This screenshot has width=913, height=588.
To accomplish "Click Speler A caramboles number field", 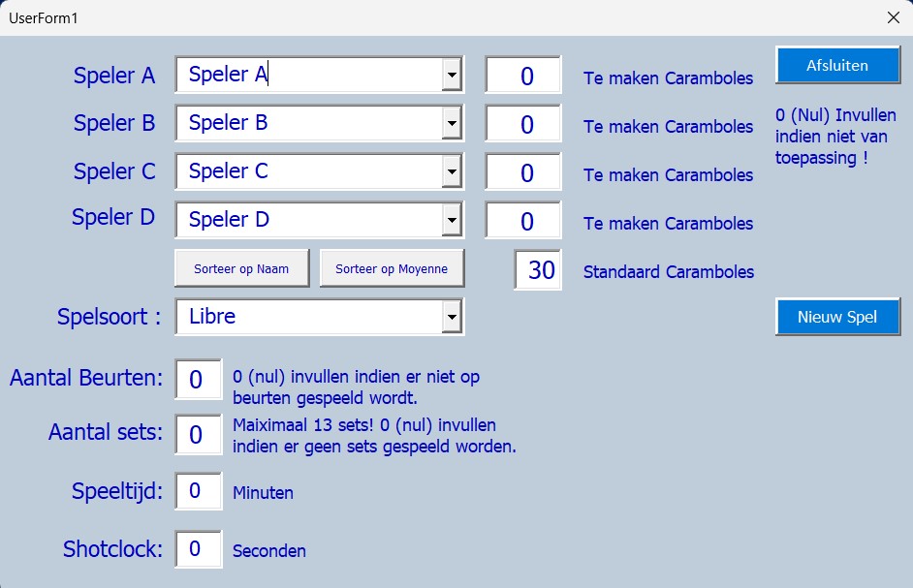I will (523, 76).
